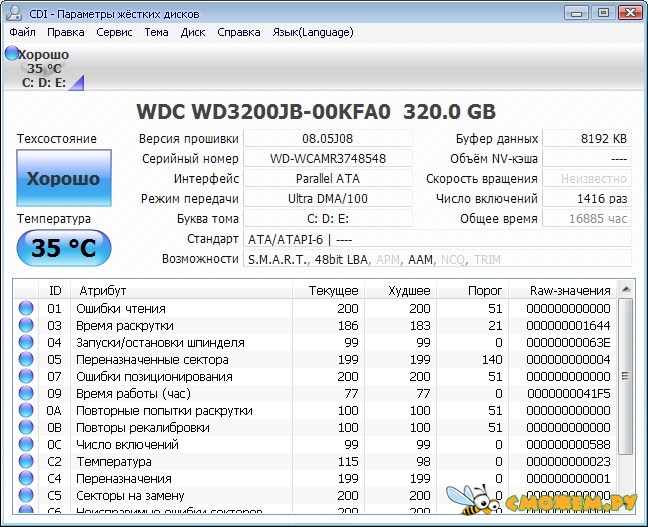Click the status circle for 01 Ошибки чтения
This screenshot has height=527, width=648.
coord(26,308)
